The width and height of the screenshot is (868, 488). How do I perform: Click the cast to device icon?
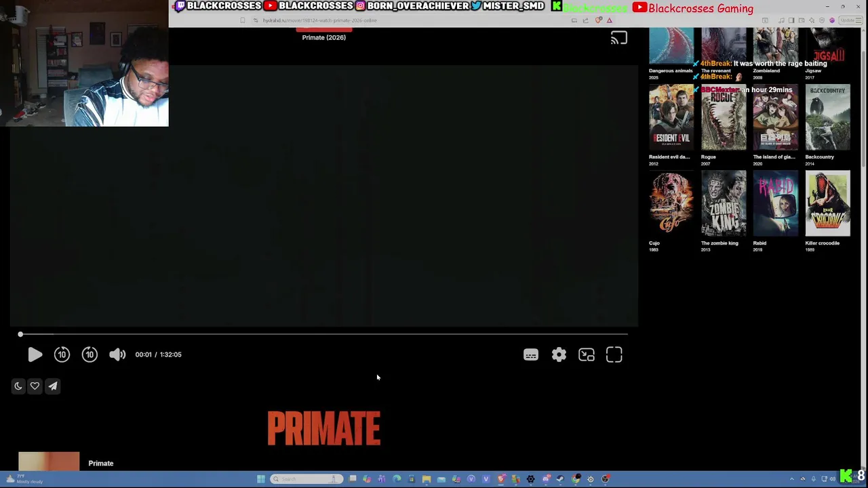click(x=618, y=39)
